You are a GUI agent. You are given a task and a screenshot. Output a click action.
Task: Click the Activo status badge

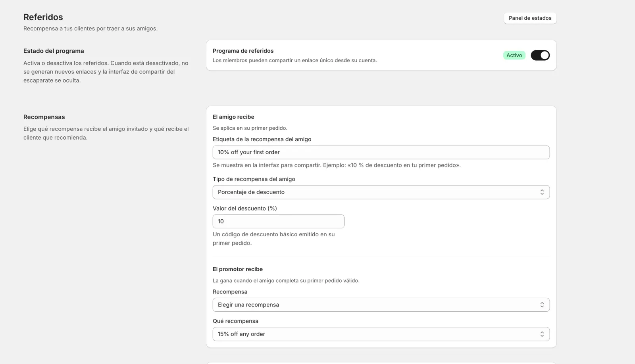(x=514, y=55)
